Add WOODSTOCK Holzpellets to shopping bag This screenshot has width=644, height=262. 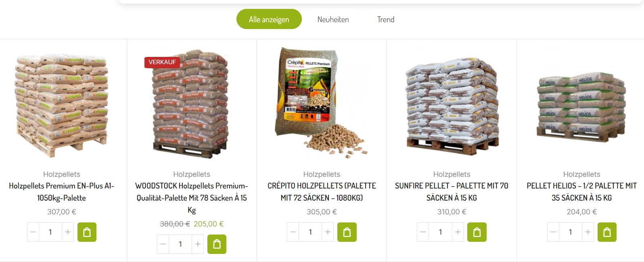tap(217, 244)
